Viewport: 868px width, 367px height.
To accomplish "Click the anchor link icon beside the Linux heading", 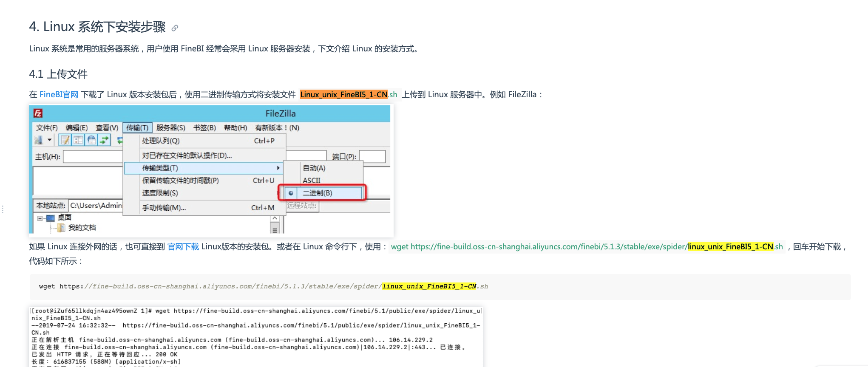I will [x=175, y=28].
